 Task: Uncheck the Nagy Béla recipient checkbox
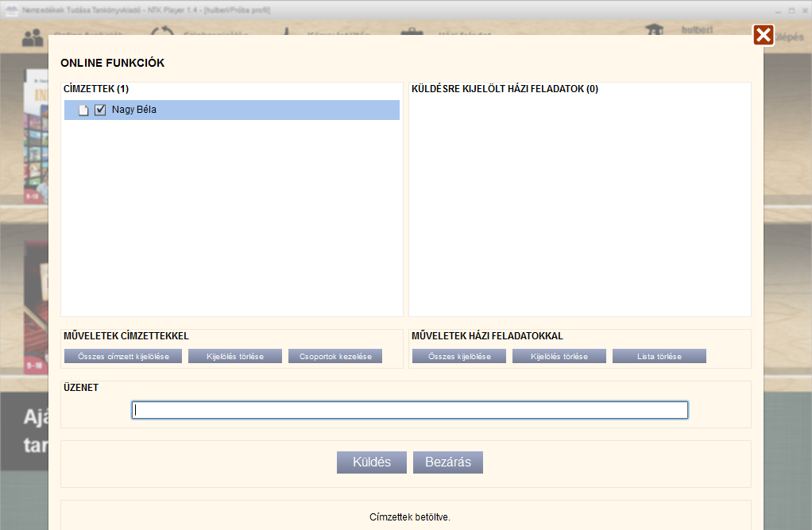click(x=100, y=110)
